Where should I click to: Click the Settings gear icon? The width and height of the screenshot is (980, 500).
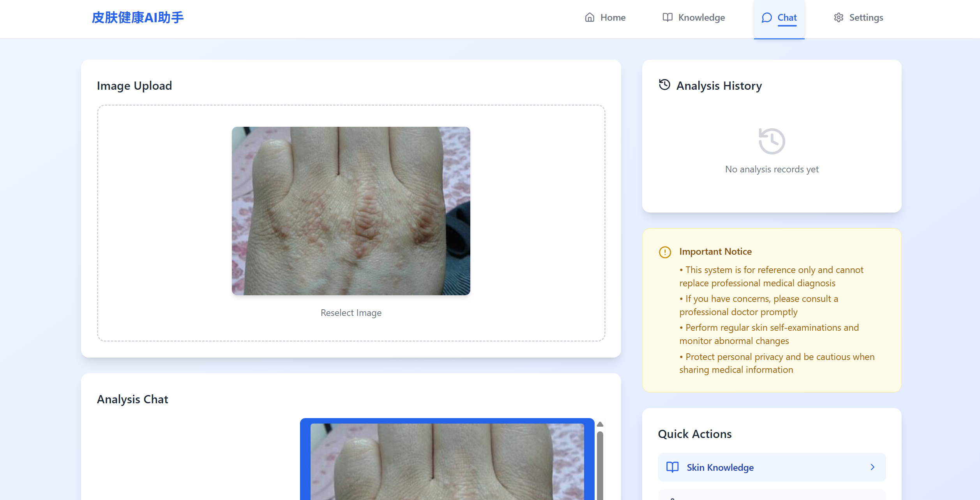pyautogui.click(x=839, y=18)
